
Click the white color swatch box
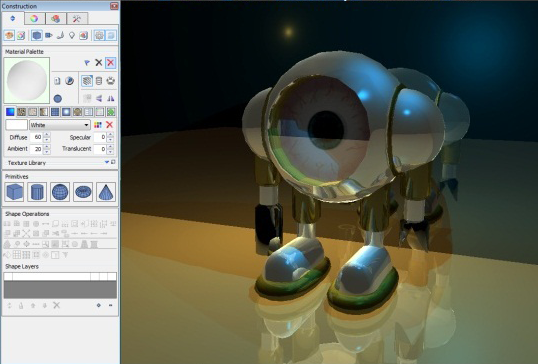coord(16,125)
